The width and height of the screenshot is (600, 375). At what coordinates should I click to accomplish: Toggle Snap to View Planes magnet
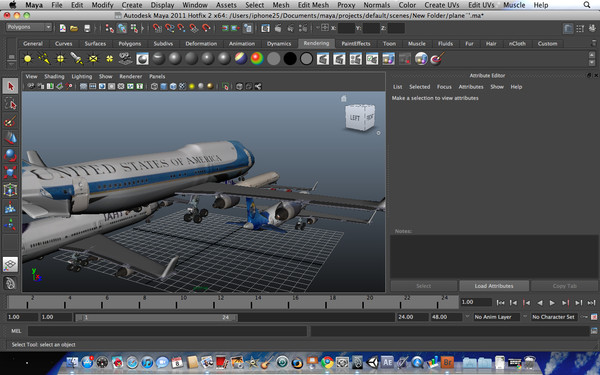coord(194,28)
